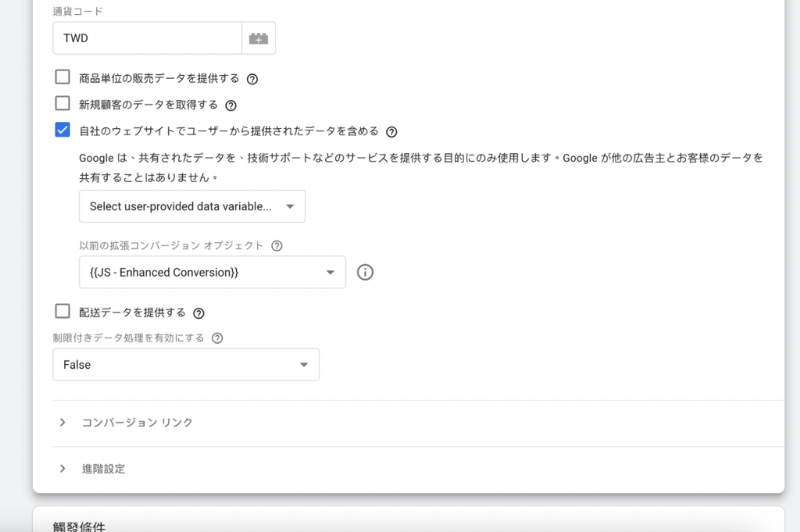Click help icon next to 配送データを提供する

[x=198, y=313]
